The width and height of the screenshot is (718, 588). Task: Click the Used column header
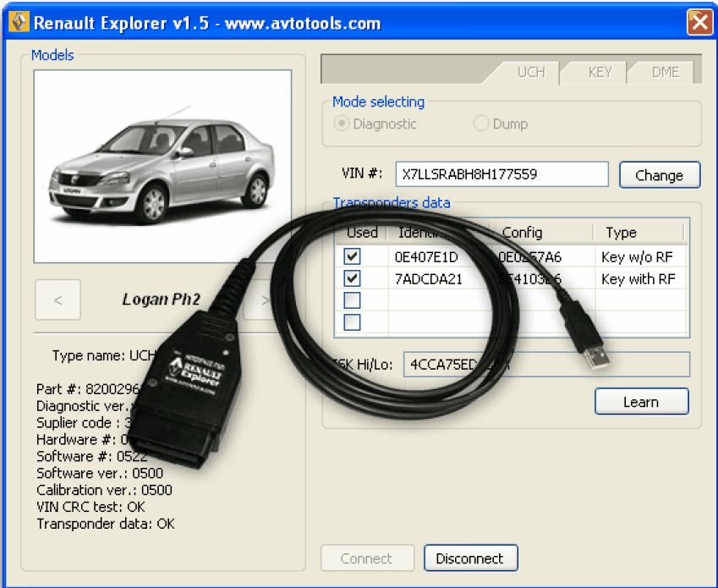tap(362, 233)
